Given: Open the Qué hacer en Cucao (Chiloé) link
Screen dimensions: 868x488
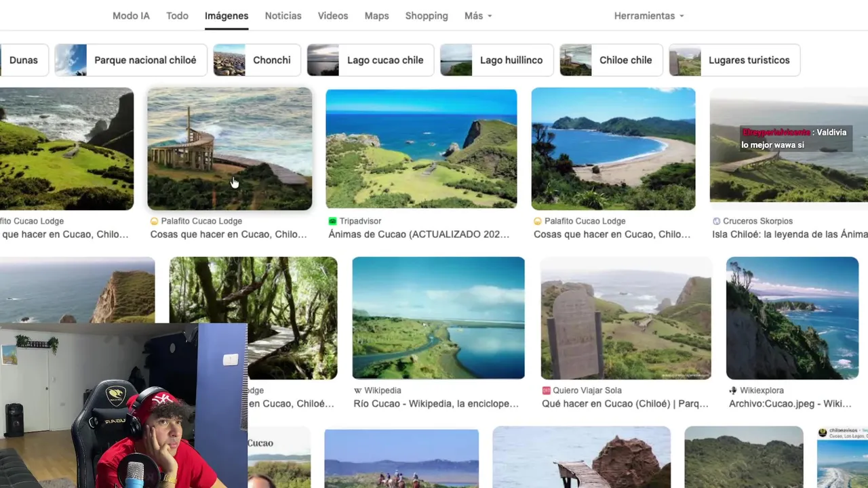Looking at the screenshot, I should (x=625, y=404).
